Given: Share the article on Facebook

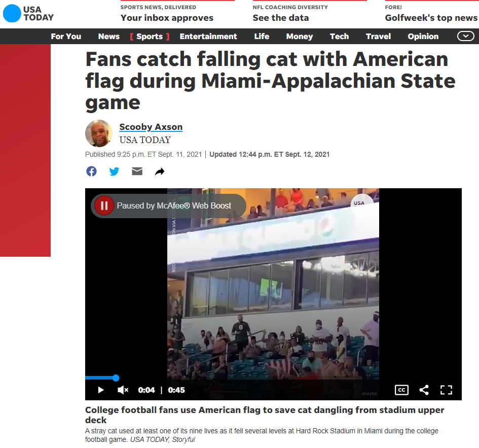Looking at the screenshot, I should click(x=91, y=171).
